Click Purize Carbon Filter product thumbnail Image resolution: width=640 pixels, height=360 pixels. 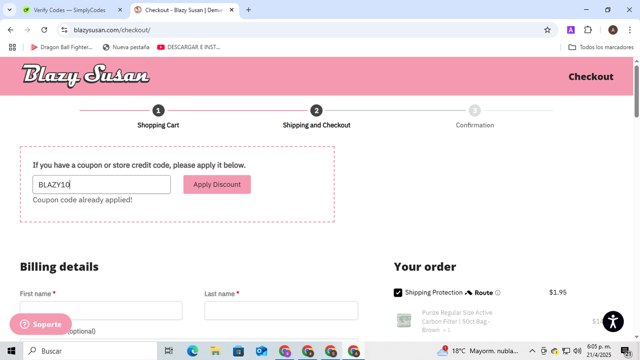(404, 320)
